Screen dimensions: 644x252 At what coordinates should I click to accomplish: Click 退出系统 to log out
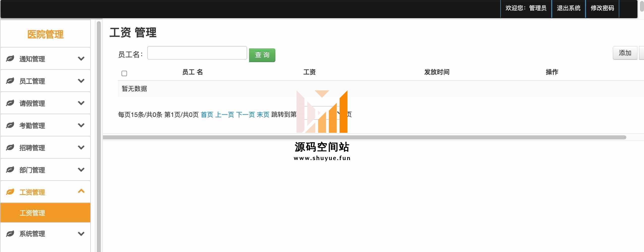569,8
